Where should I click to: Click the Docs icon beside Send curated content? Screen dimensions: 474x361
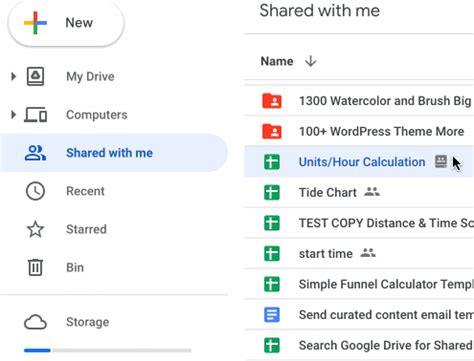272,315
